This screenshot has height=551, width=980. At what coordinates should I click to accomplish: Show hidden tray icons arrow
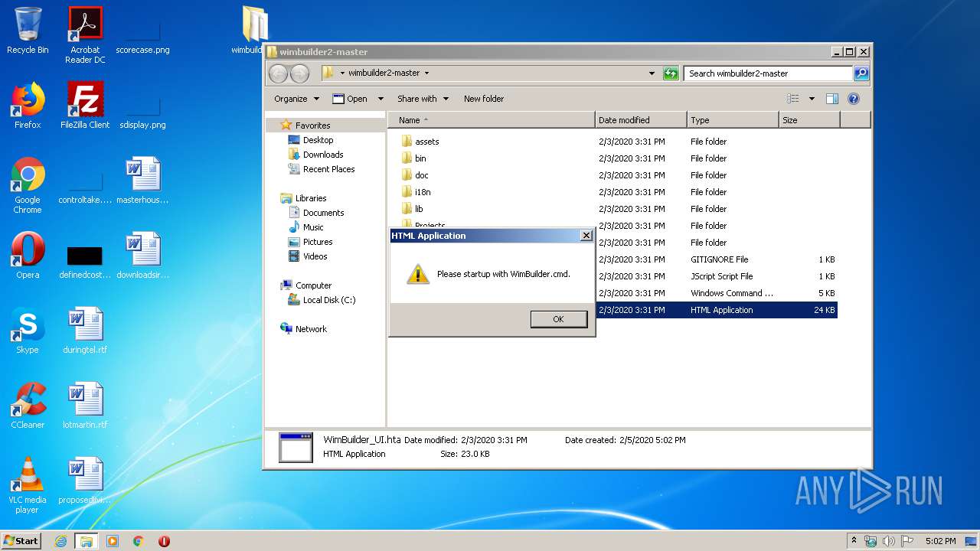pos(854,541)
